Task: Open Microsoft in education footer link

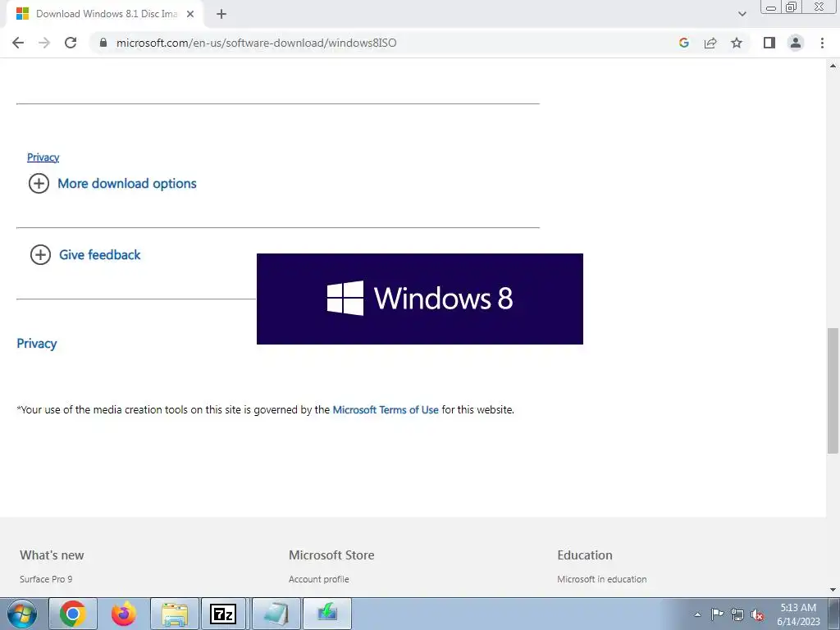Action: pyautogui.click(x=601, y=579)
